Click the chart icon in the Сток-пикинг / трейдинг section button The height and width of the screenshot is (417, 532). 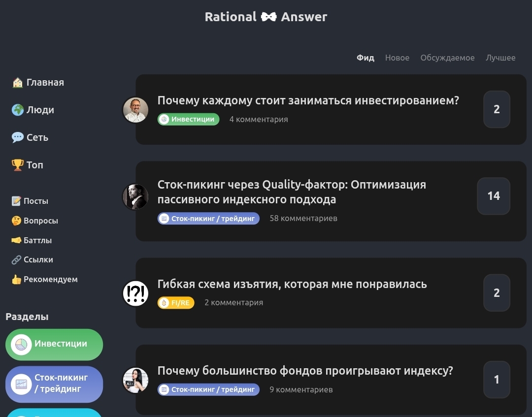pyautogui.click(x=21, y=384)
